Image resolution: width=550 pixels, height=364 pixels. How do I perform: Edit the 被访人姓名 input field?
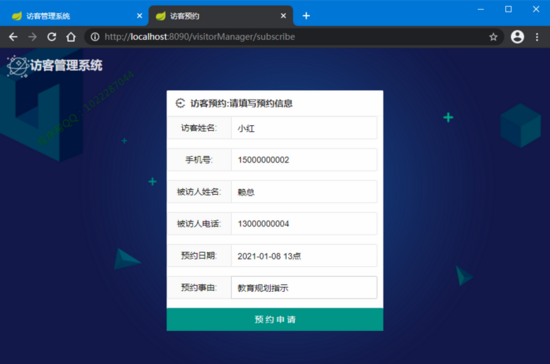(304, 192)
